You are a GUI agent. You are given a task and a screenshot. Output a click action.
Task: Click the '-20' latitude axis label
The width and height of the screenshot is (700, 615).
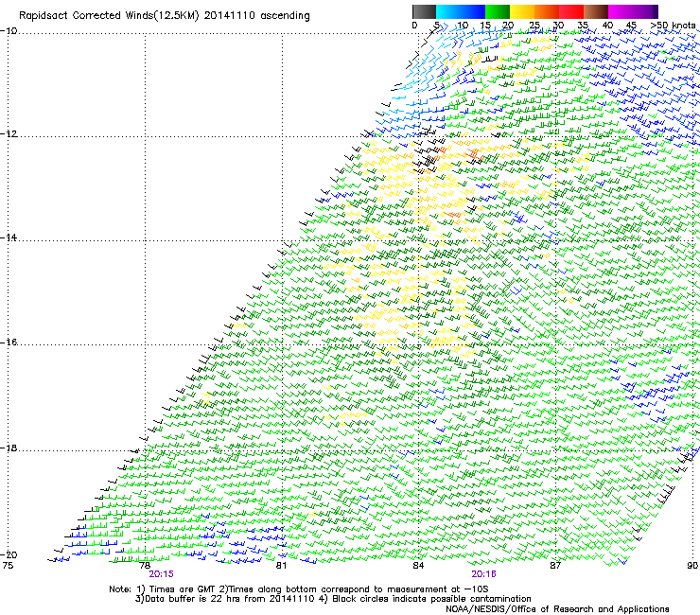pyautogui.click(x=9, y=554)
